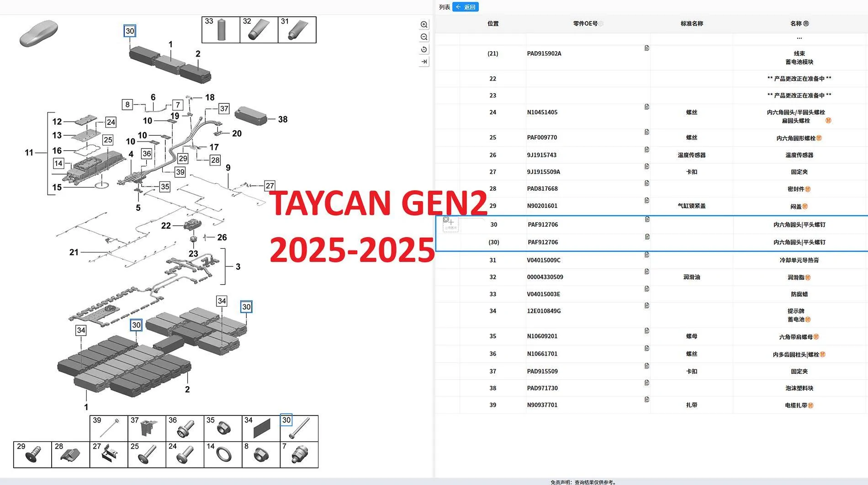Copy part number 12E010849G icon

pos(647,305)
